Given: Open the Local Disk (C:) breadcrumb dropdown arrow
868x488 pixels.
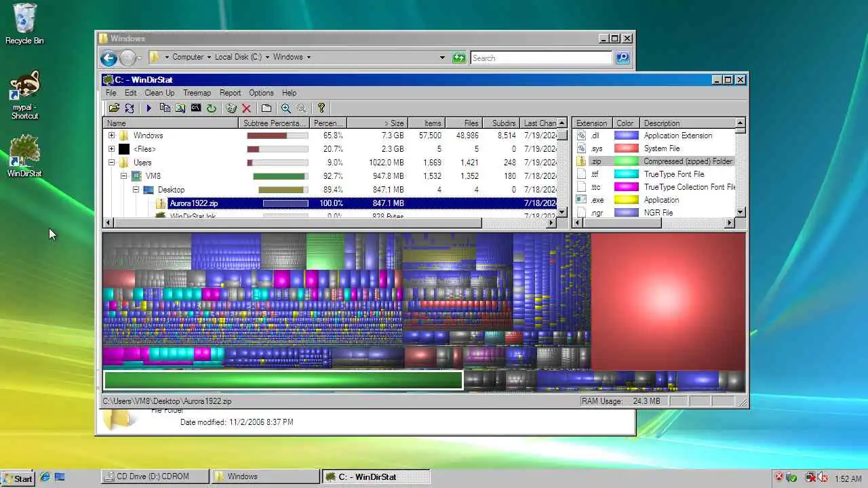Looking at the screenshot, I should point(267,58).
